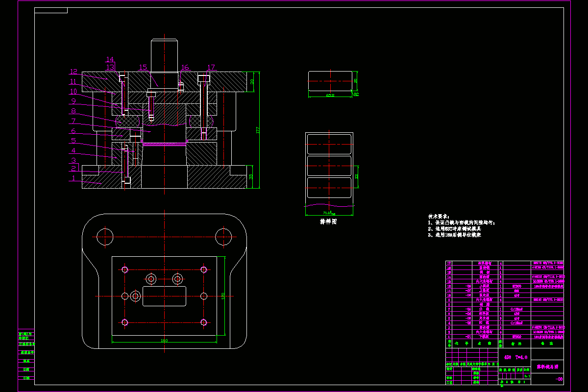Select callout number 14 in the section view

tap(110, 59)
